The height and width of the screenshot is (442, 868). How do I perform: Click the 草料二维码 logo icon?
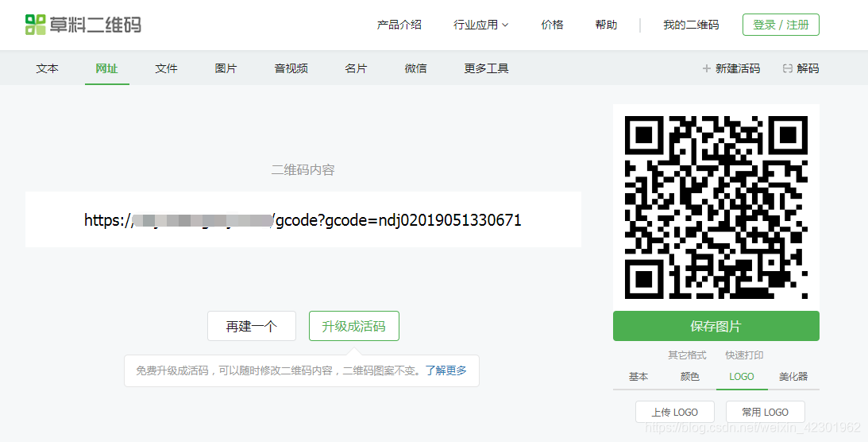[x=36, y=25]
